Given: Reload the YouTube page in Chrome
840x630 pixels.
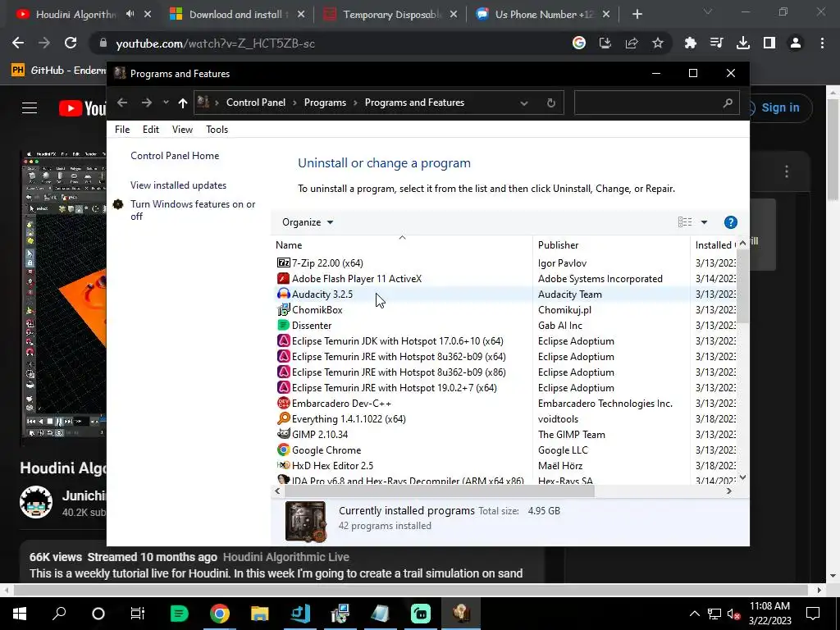Looking at the screenshot, I should coord(71,43).
